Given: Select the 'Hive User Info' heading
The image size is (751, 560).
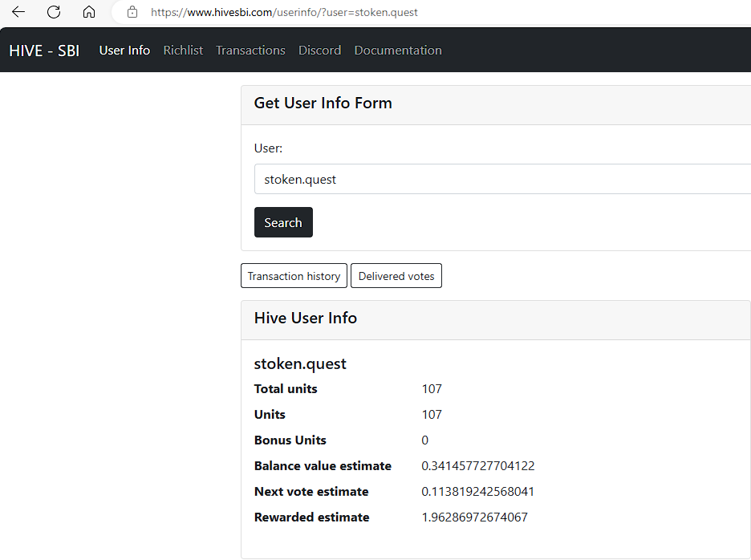Looking at the screenshot, I should [x=306, y=318].
